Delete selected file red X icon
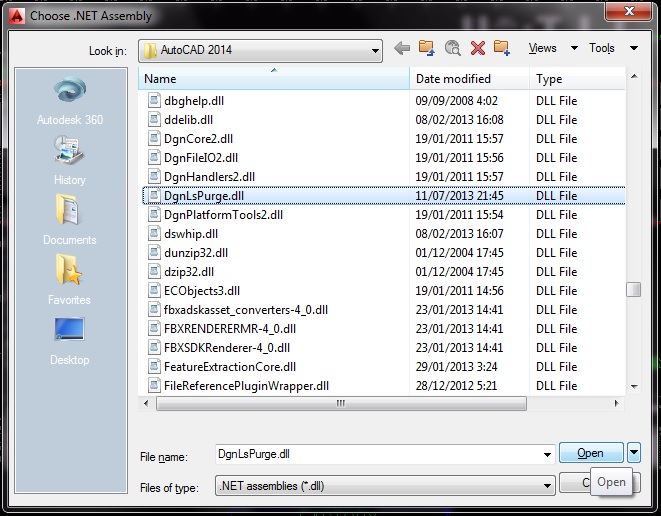661x516 pixels. click(x=478, y=48)
